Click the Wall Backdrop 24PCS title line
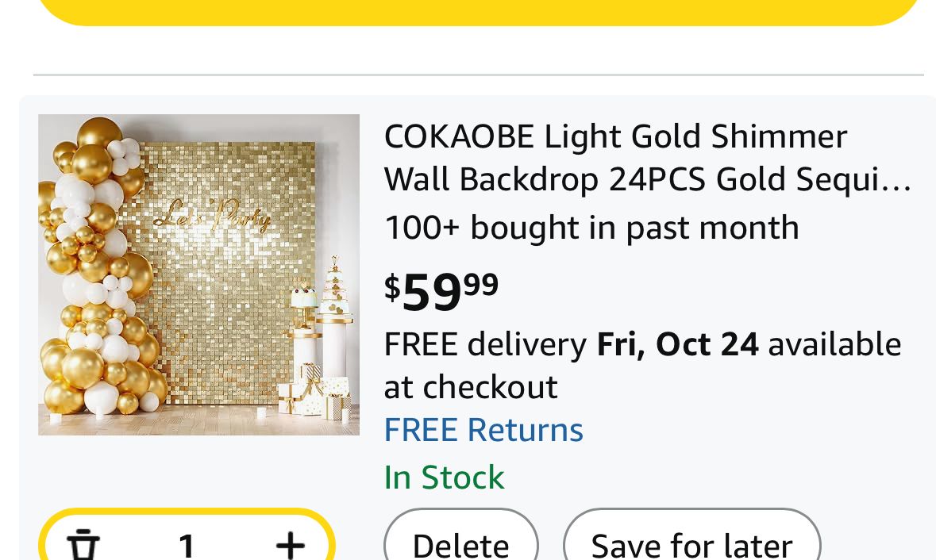Screen dimensions: 936x560 pos(647,180)
